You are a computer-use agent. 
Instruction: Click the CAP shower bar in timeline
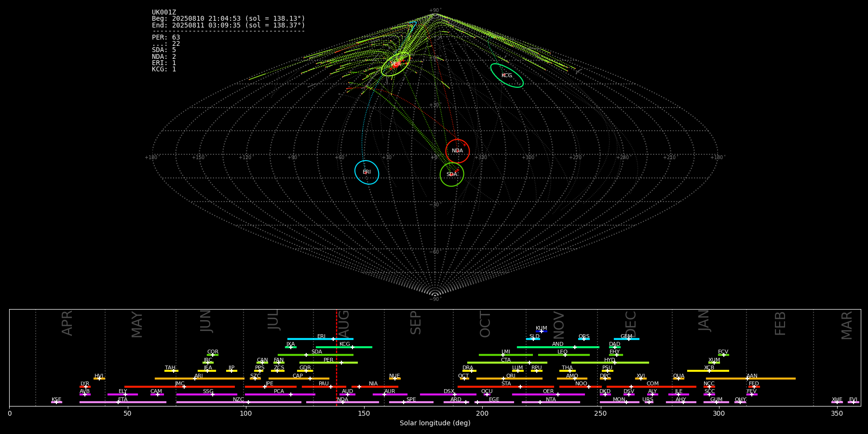pyautogui.click(x=299, y=379)
